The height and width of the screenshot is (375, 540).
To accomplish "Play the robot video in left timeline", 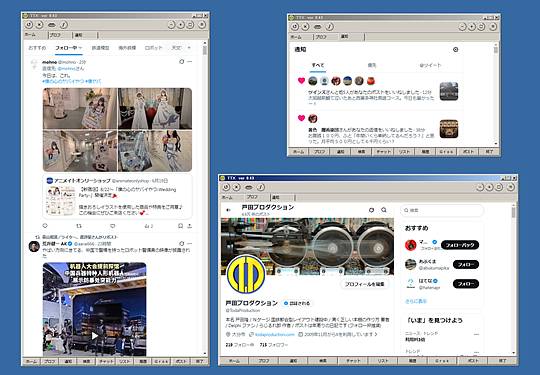I will tap(94, 335).
